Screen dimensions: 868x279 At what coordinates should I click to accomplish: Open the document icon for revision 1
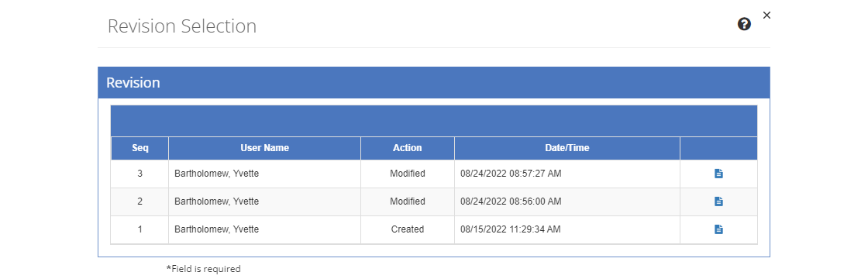pyautogui.click(x=718, y=229)
